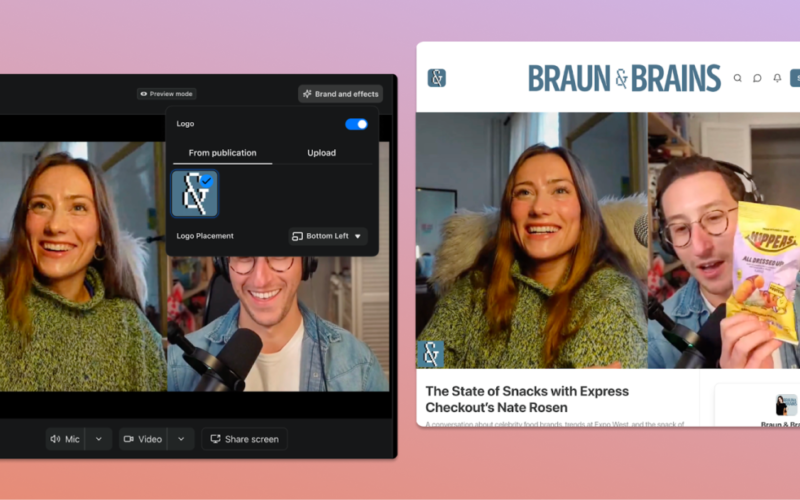This screenshot has height=500, width=800.
Task: Click the search icon in publication header
Action: [738, 78]
